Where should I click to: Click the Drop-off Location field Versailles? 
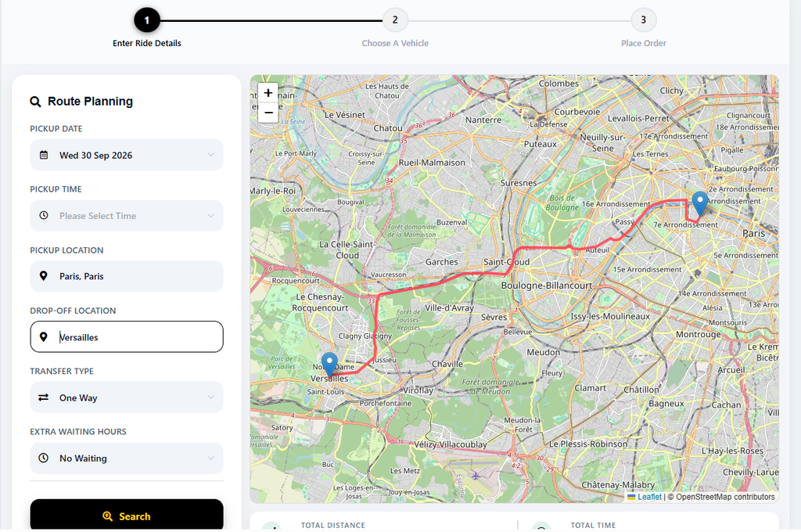click(x=127, y=336)
